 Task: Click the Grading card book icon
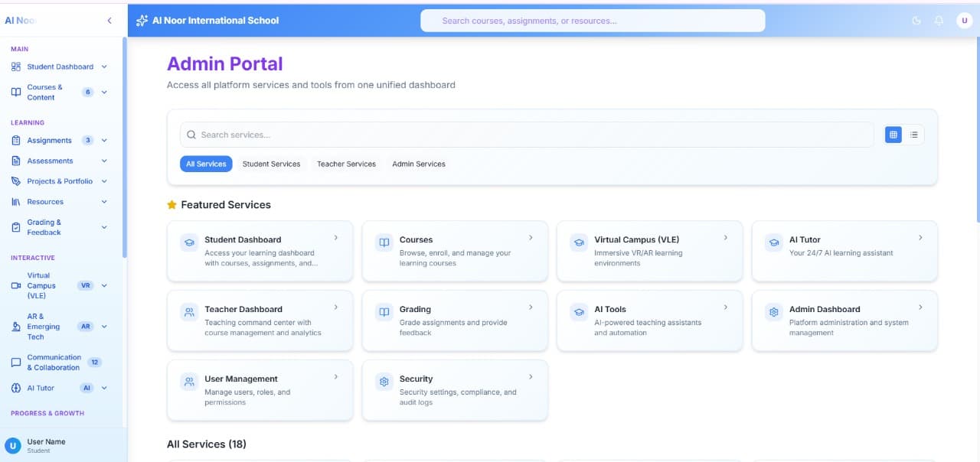[x=384, y=312]
